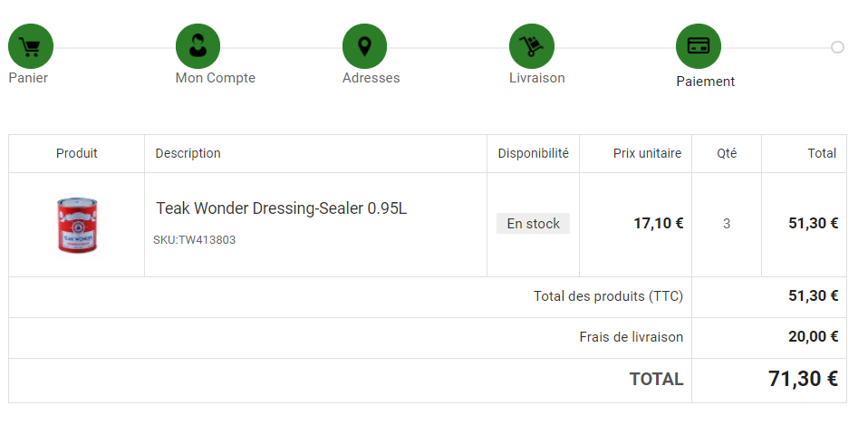Go back to the Adresses step label
This screenshot has height=425, width=868.
click(371, 78)
